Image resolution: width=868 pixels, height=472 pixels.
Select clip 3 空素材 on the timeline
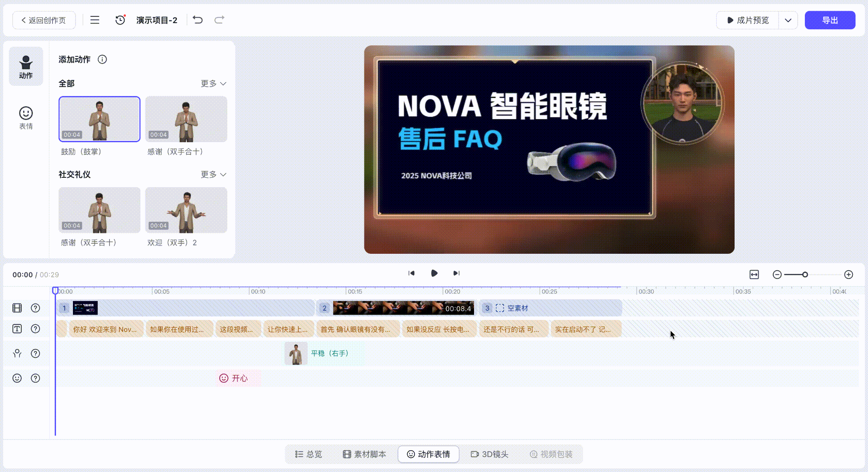coord(550,308)
